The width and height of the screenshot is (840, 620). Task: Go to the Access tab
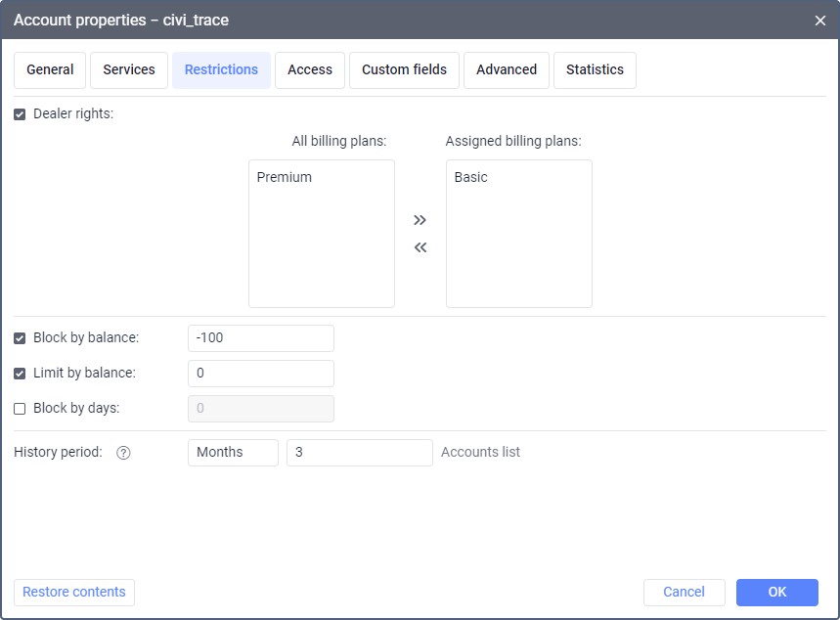coord(310,70)
